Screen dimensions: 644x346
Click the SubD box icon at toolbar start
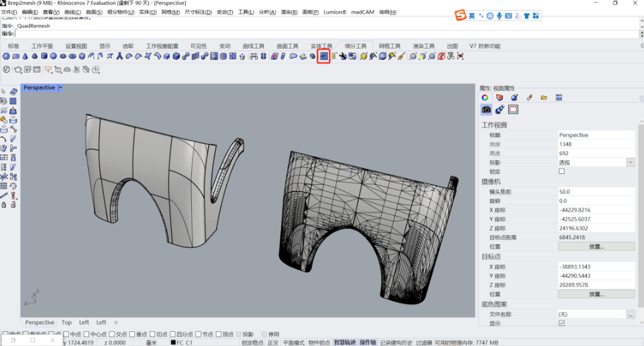(x=6, y=56)
